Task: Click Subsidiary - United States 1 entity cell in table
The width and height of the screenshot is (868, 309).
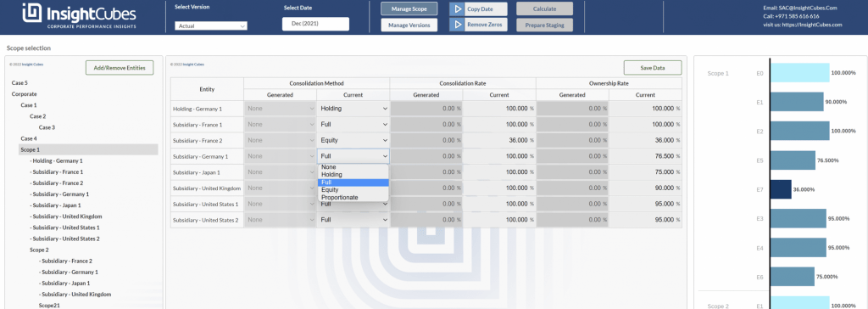Action: [207, 204]
